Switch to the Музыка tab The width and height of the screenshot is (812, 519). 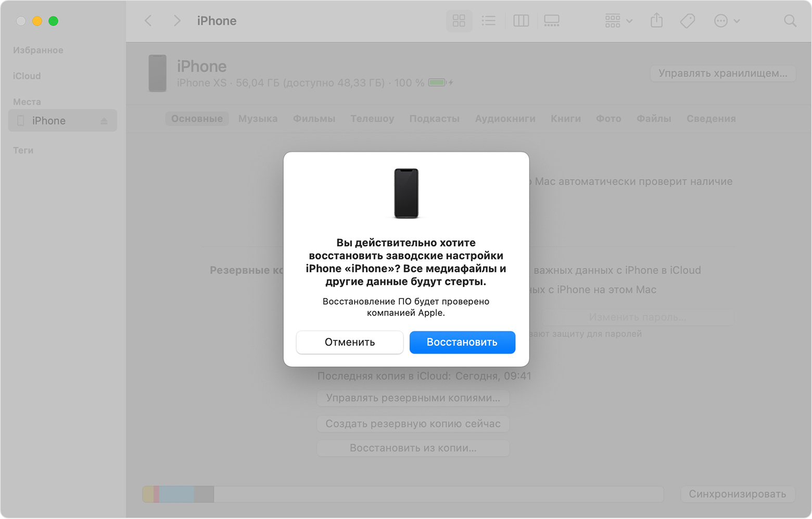pyautogui.click(x=258, y=119)
